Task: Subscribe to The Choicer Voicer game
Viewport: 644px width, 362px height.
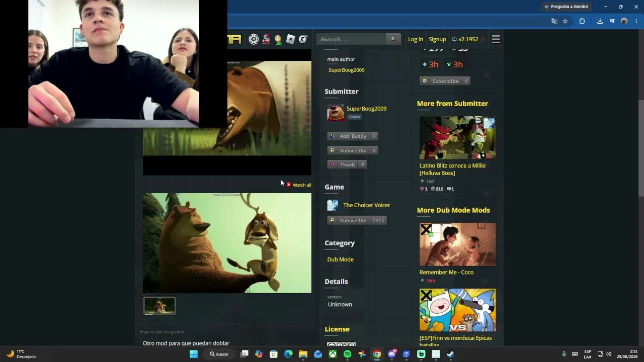Action: [x=357, y=220]
